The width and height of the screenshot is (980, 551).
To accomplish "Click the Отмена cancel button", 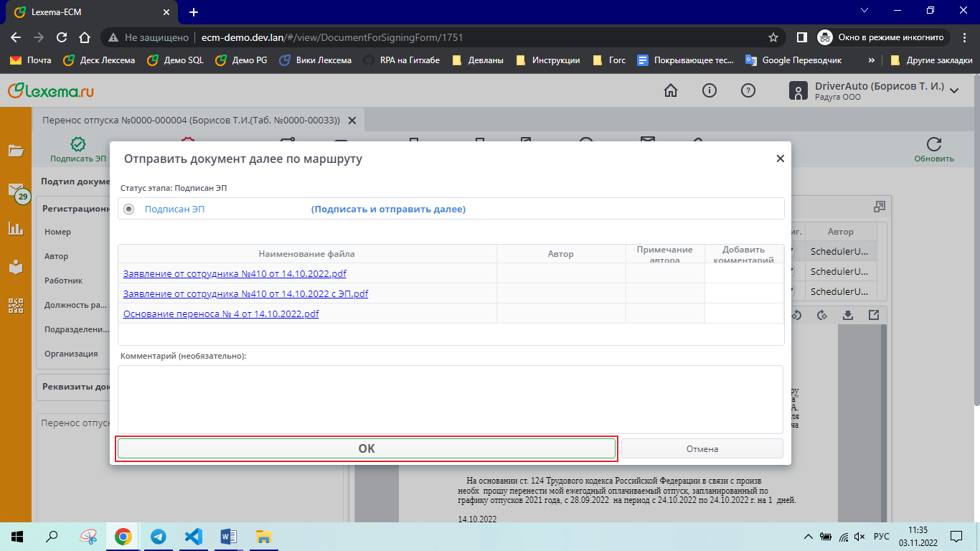I will click(702, 448).
